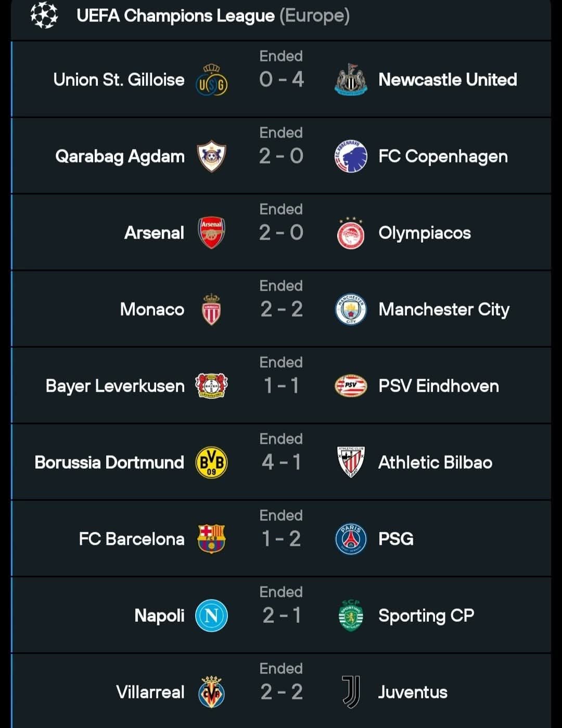This screenshot has height=728, width=562.
Task: Tap the Manchester City crest
Action: (x=351, y=309)
